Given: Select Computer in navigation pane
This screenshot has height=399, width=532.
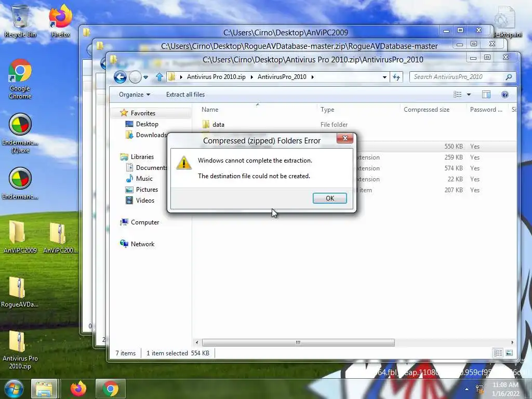Looking at the screenshot, I should [x=145, y=222].
